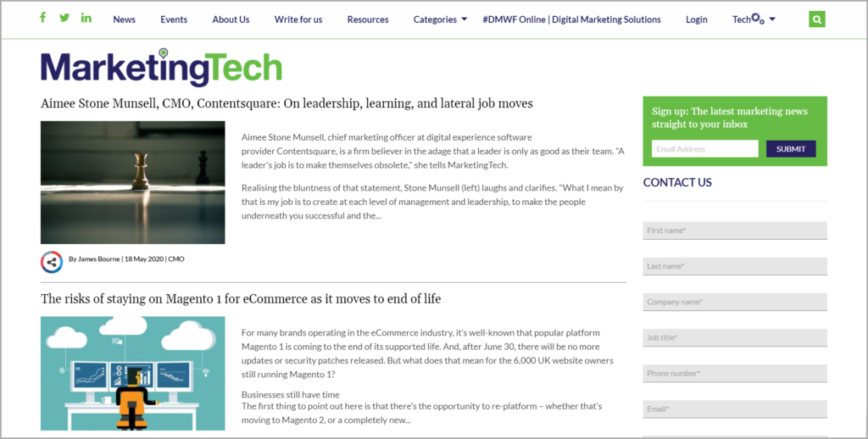This screenshot has width=868, height=439.
Task: Open the Aimee Stone Munsell article headline
Action: pyautogui.click(x=287, y=103)
